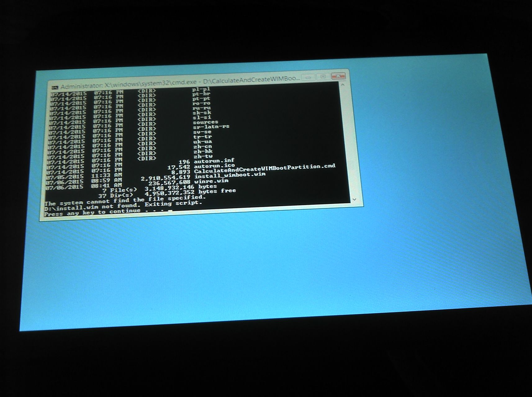
Task: Click the 'winre.wim' file name
Action: click(x=211, y=181)
